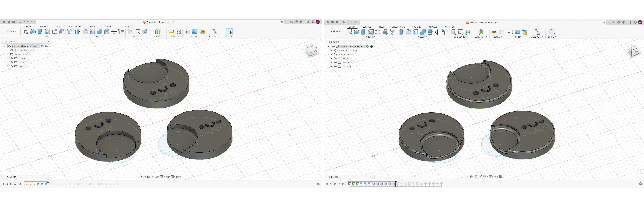Click the Joint tool icon in right window
644x207 pixels.
tap(537, 32)
